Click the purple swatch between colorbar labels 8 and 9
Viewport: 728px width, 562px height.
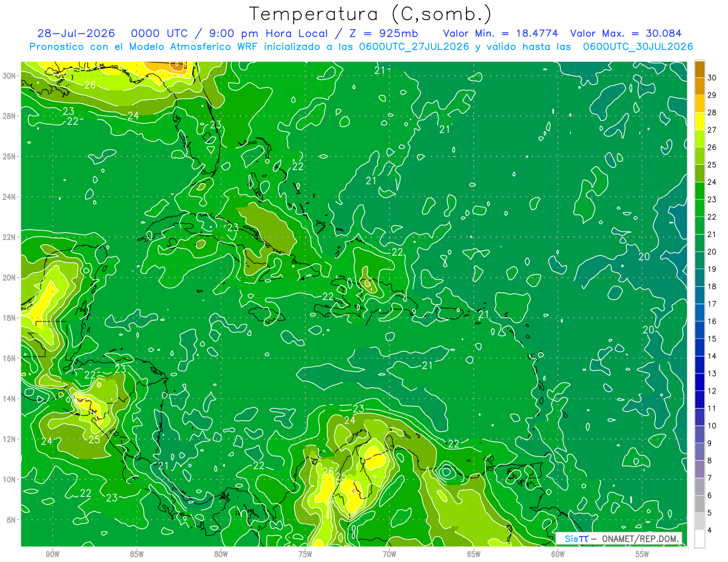point(699,452)
